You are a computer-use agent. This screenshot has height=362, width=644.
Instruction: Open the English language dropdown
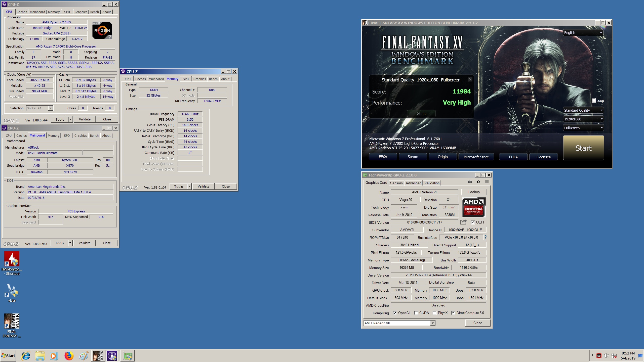pos(583,33)
